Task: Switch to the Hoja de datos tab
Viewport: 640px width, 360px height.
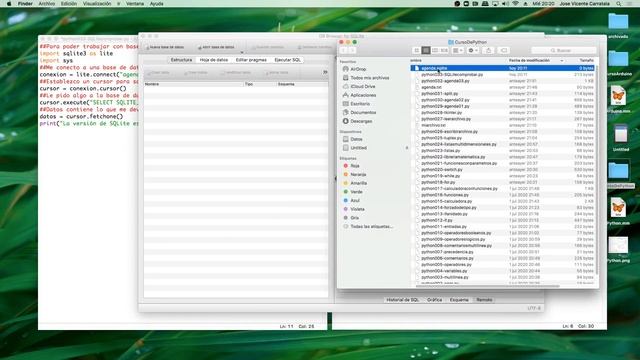Action: (x=214, y=60)
